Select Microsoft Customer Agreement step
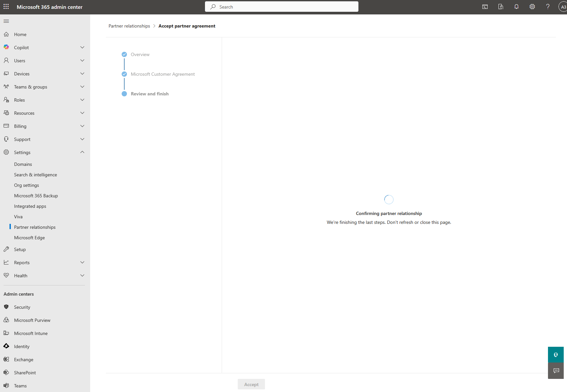 coord(163,74)
